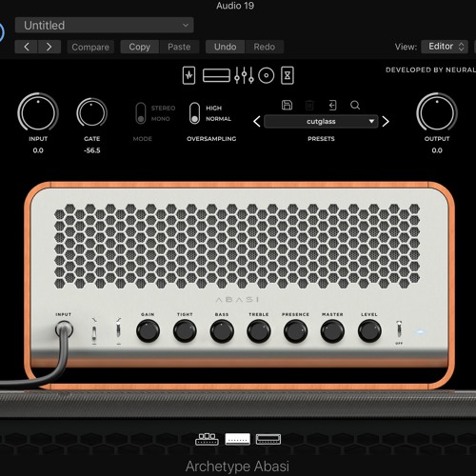Image resolution: width=476 pixels, height=476 pixels.
Task: Toggle the Stereo/Mono mode switch
Action: coord(141,113)
